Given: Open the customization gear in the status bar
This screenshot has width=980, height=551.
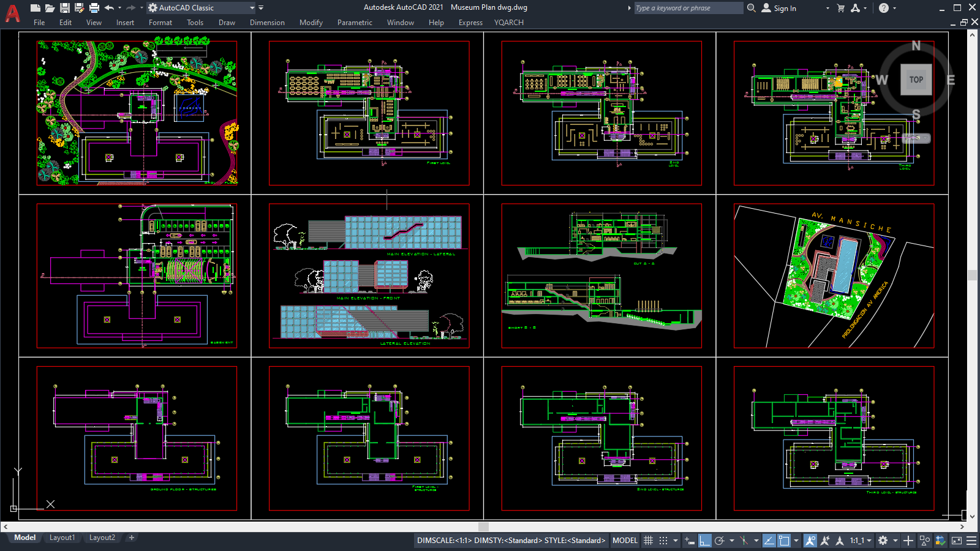Looking at the screenshot, I should [x=883, y=541].
